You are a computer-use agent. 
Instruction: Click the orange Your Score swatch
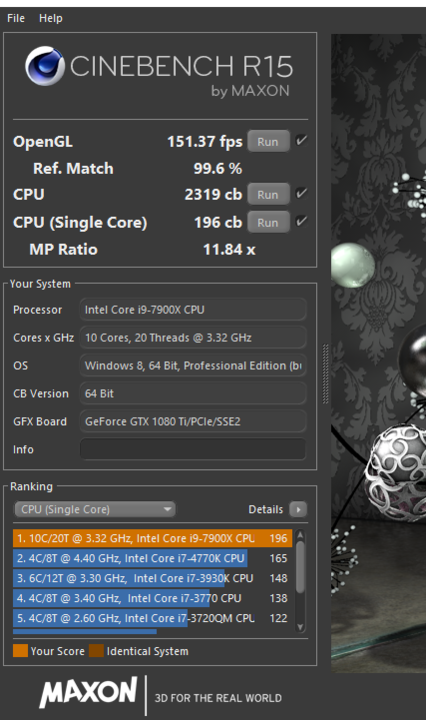pyautogui.click(x=20, y=651)
